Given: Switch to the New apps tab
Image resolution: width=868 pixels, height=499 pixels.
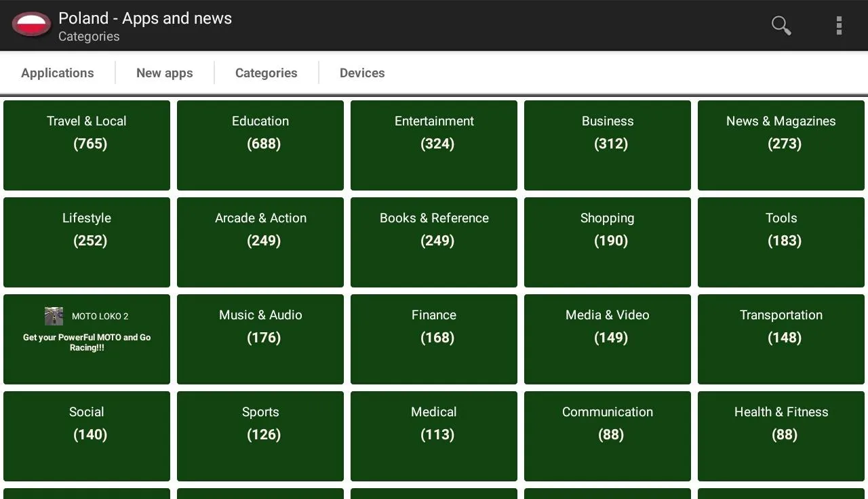Looking at the screenshot, I should [x=165, y=73].
